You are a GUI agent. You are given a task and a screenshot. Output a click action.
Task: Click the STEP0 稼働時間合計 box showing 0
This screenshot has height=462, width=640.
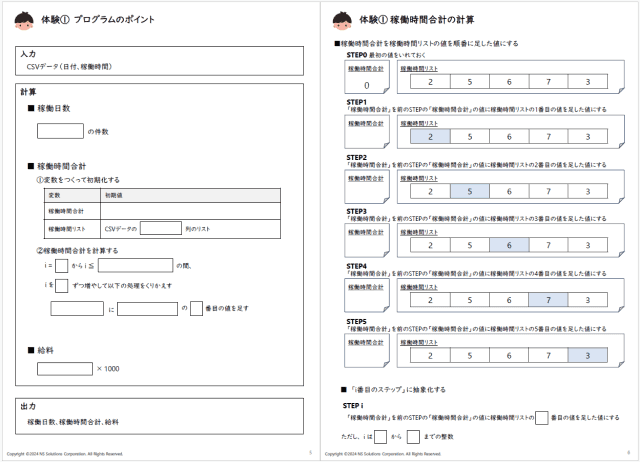(x=366, y=81)
